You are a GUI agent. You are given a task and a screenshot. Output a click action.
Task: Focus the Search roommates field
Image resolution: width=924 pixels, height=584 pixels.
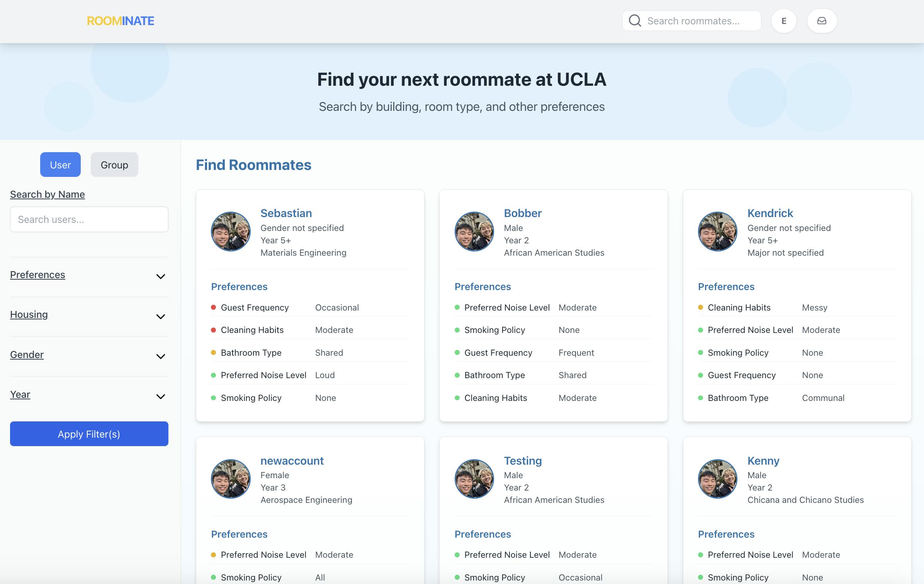pos(691,21)
